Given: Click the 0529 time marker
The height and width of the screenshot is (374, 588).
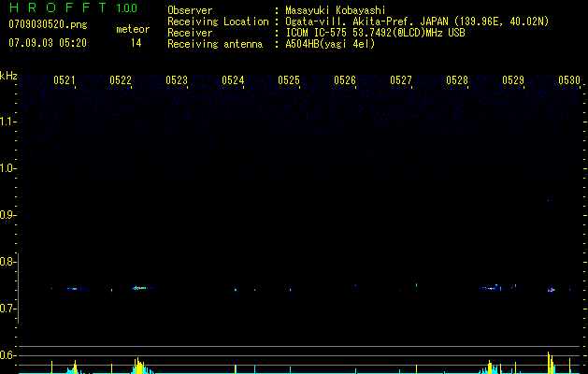Looking at the screenshot, I should point(513,80).
